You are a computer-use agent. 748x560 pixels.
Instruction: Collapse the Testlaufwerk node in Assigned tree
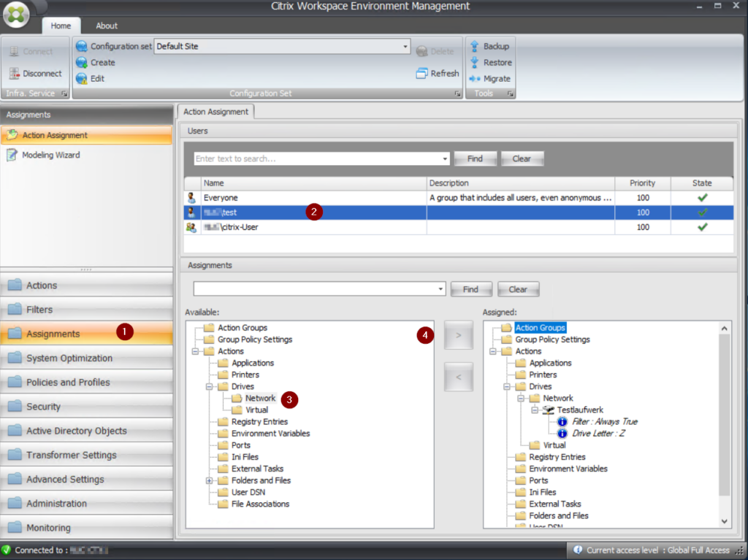click(x=534, y=410)
